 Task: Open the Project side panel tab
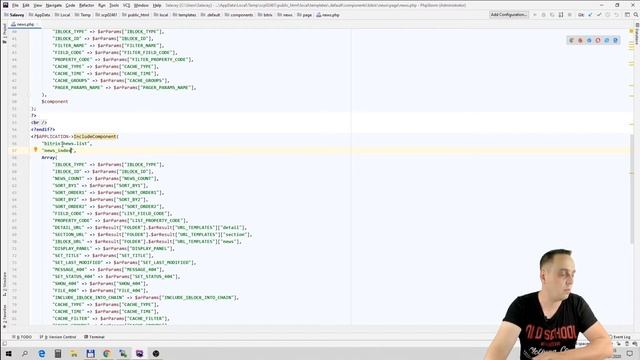pyautogui.click(x=4, y=33)
